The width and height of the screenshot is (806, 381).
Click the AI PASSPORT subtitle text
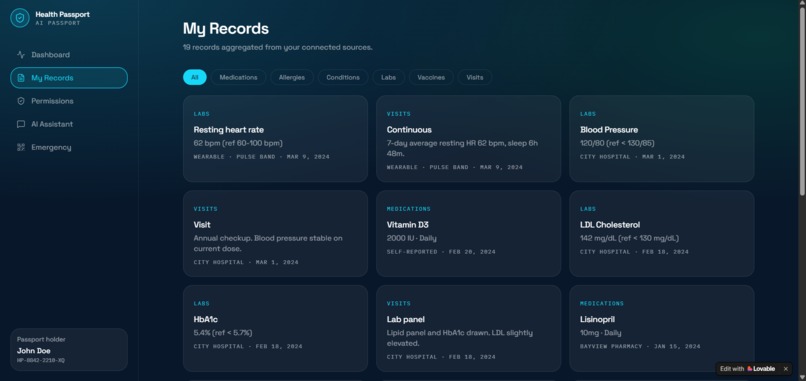coord(58,23)
